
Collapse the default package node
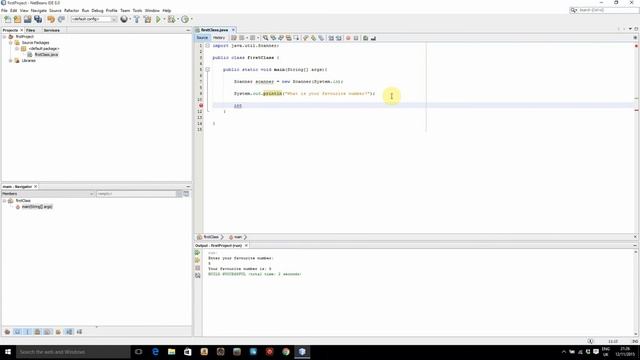click(17, 49)
